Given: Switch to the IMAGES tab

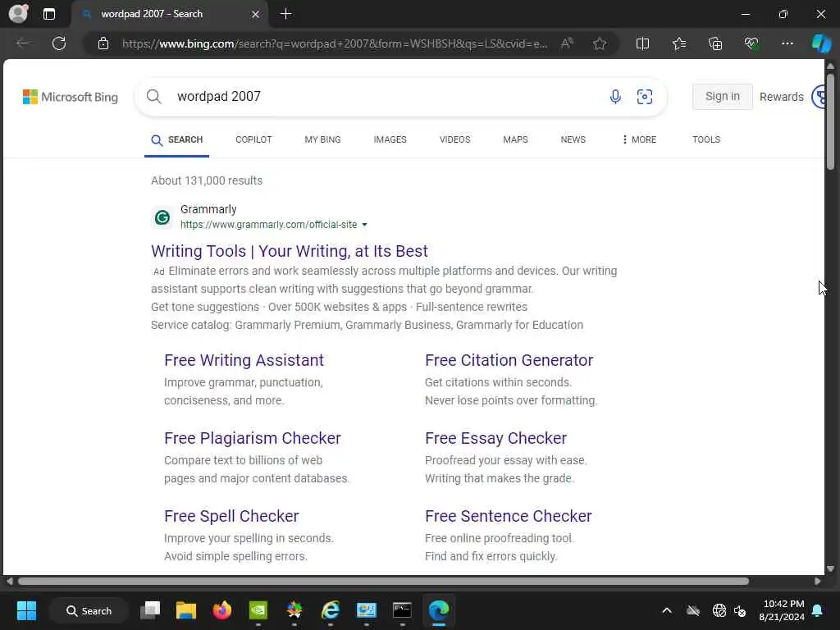Looking at the screenshot, I should point(390,139).
